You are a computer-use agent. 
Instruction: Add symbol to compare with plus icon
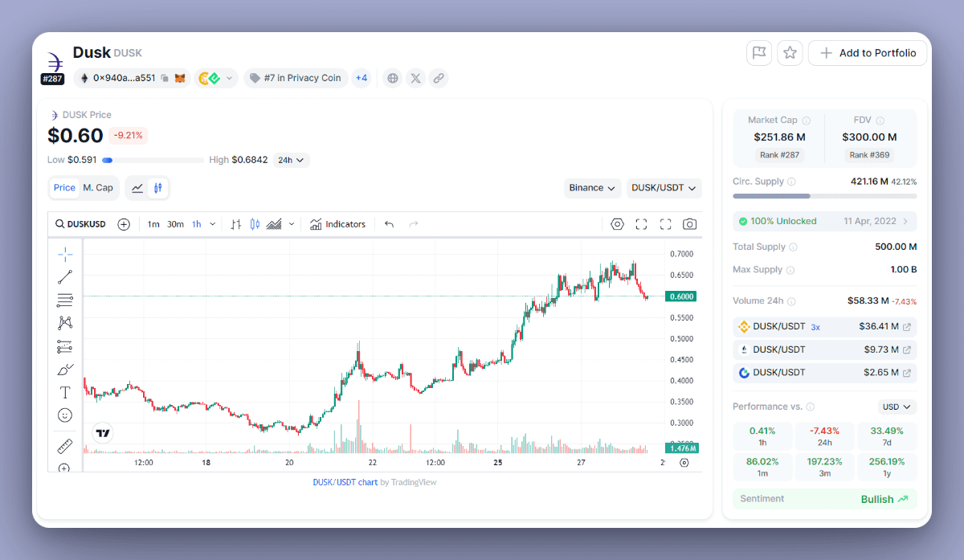click(124, 224)
